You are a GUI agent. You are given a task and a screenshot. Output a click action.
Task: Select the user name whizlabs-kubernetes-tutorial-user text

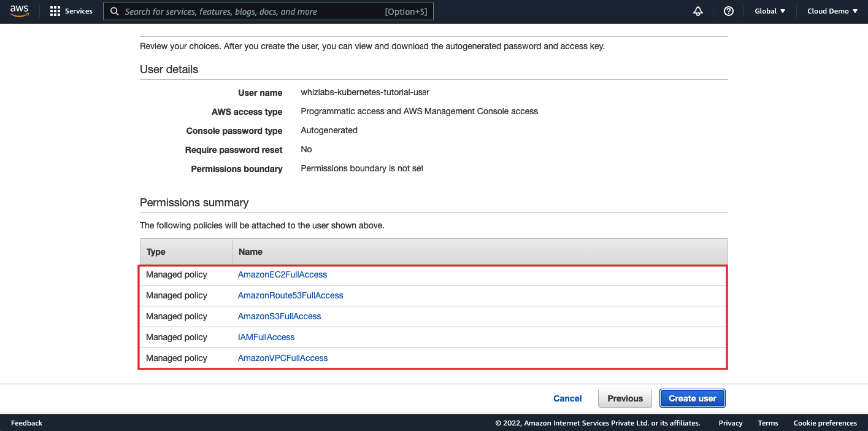(x=365, y=92)
